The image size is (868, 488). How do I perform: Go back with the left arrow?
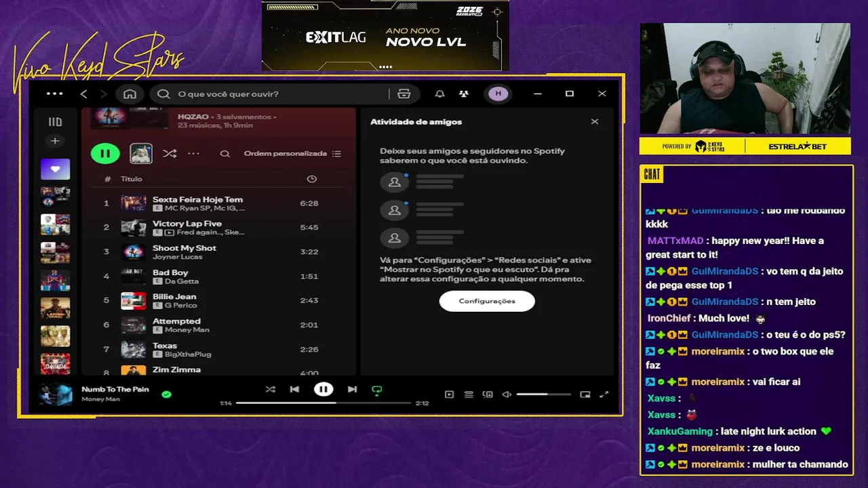pos(84,94)
